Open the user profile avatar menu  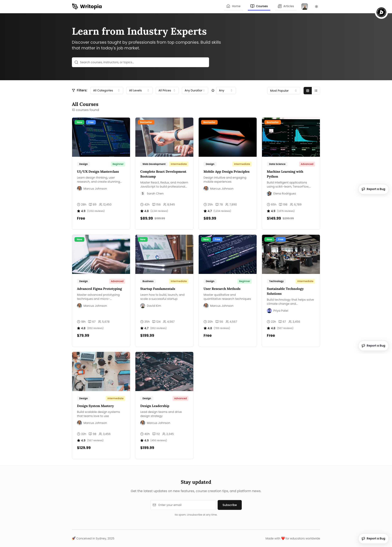(304, 7)
